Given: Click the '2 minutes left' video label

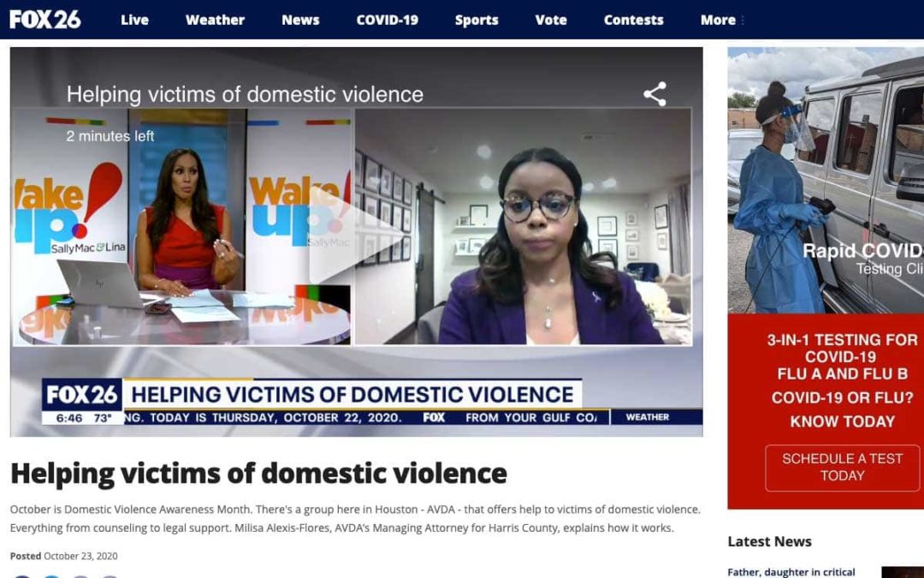Looking at the screenshot, I should (110, 136).
